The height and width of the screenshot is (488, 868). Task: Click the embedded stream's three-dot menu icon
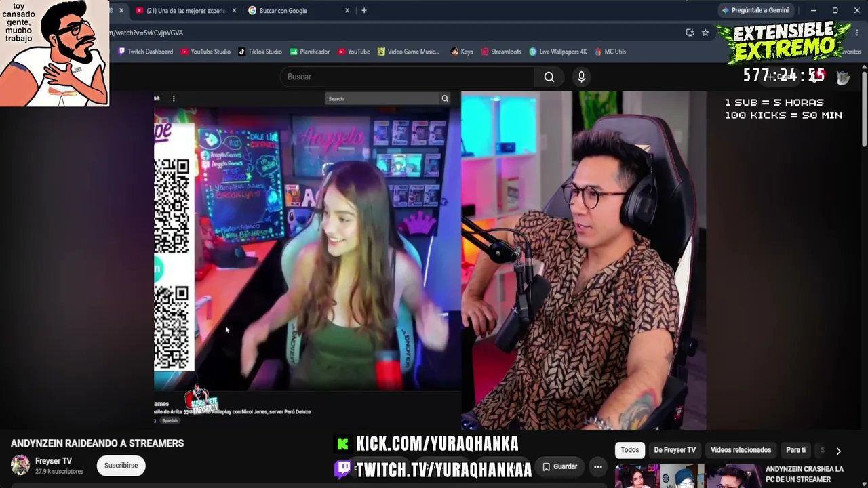(x=174, y=98)
